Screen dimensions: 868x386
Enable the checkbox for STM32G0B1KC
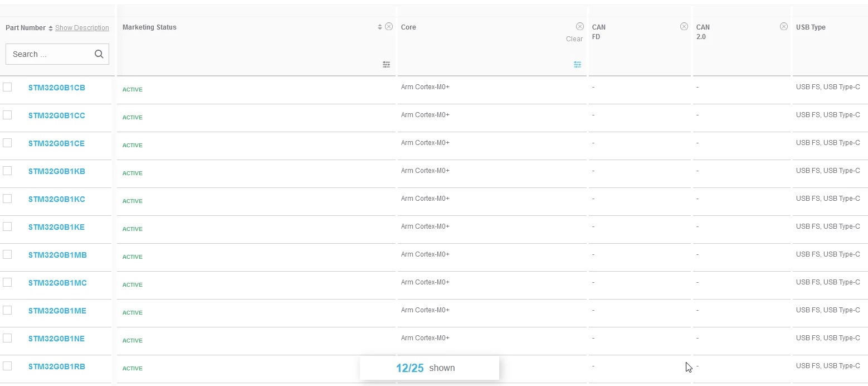coord(7,199)
